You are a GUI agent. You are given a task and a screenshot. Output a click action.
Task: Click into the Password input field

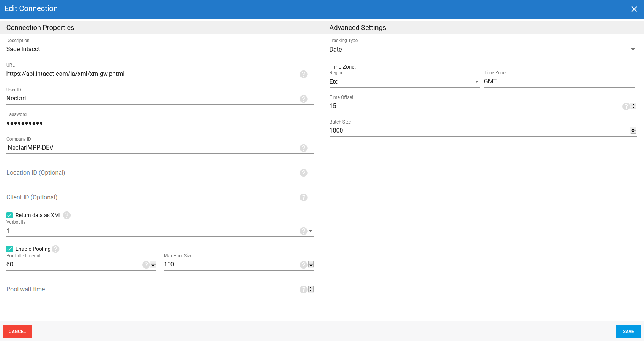pos(152,123)
